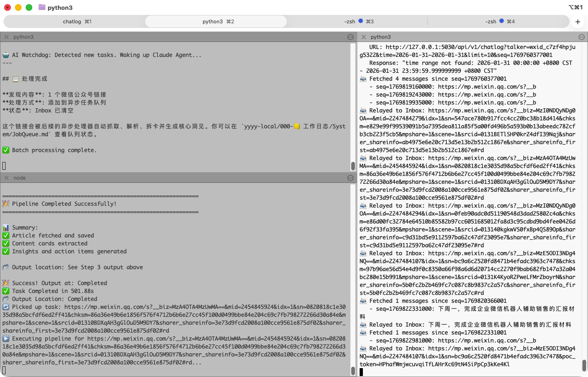This screenshot has height=377, width=588.
Task: Click 'Success! Output at: Completed' line
Action: [x=55, y=283]
